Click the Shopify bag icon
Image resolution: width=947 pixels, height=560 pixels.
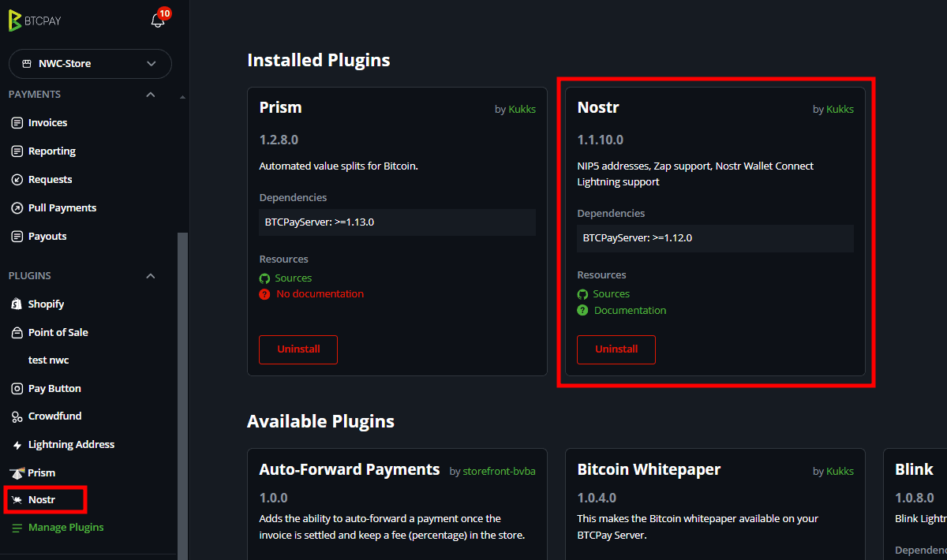point(17,304)
